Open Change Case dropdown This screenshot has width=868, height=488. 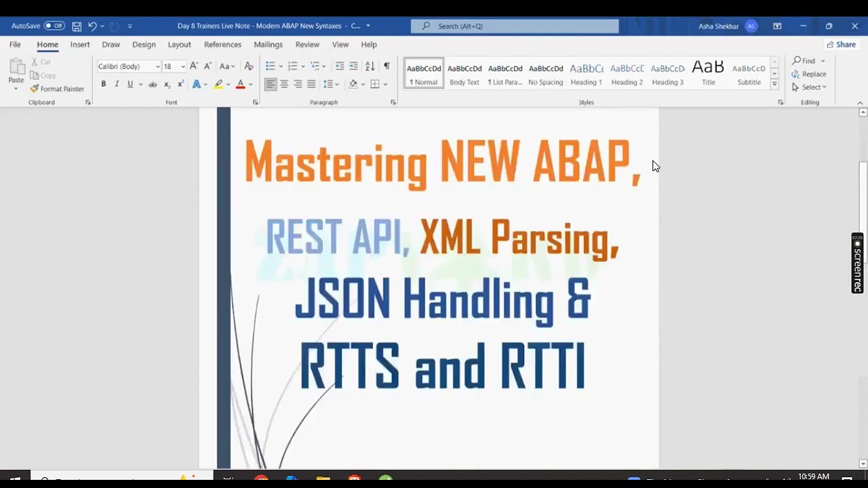click(x=227, y=66)
